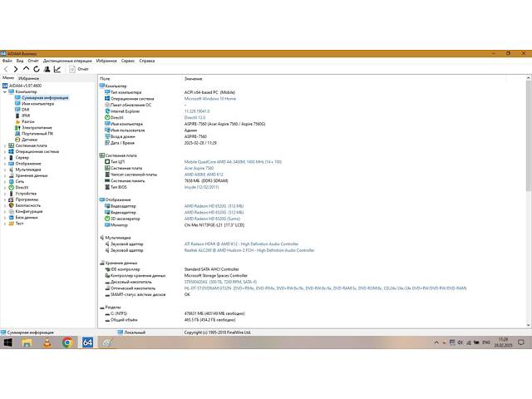The height and width of the screenshot is (399, 532).
Task: Expand the Сеть tree node
Action: click(5, 182)
